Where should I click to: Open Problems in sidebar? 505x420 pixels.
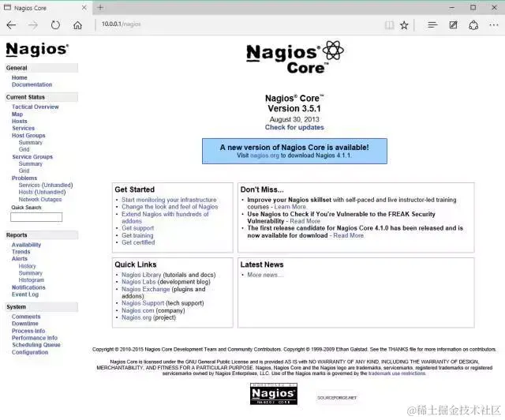pos(24,178)
